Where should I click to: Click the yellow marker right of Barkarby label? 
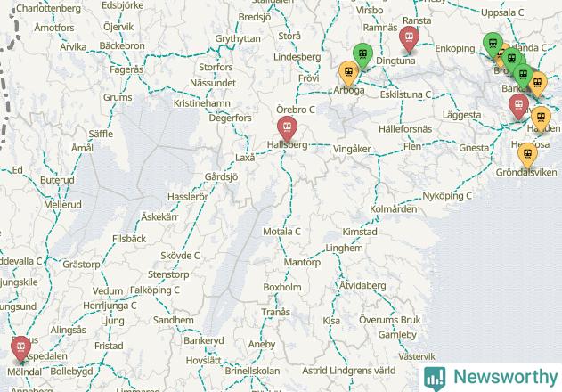click(538, 84)
